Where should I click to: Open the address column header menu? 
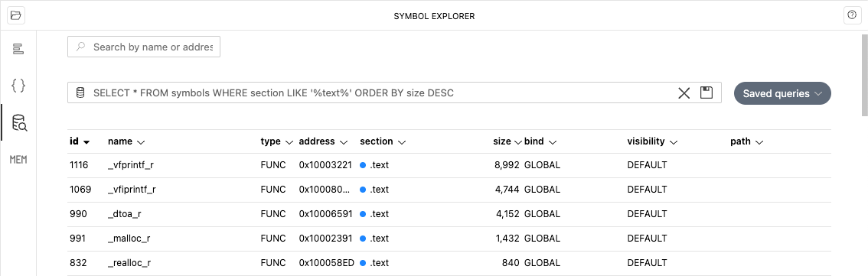coord(323,141)
